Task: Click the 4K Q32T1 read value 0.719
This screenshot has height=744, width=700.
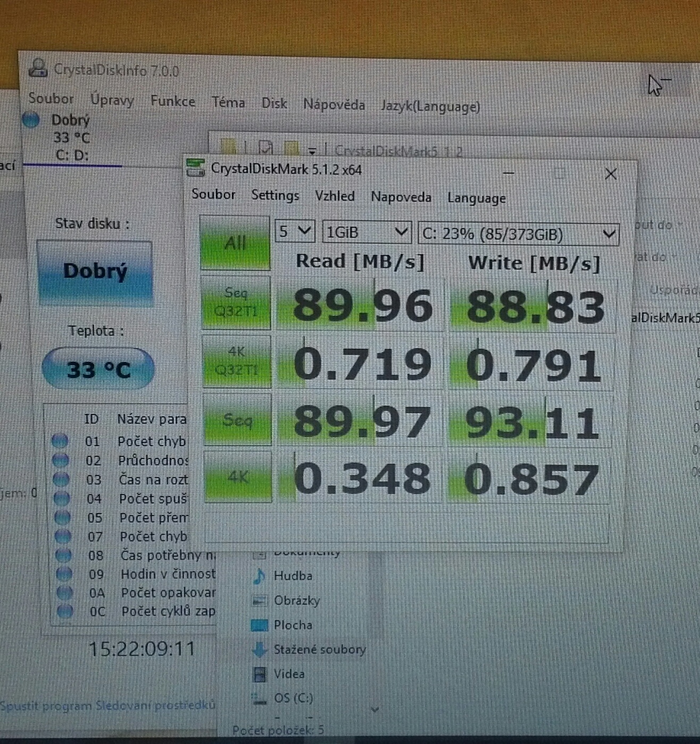Action: (362, 364)
